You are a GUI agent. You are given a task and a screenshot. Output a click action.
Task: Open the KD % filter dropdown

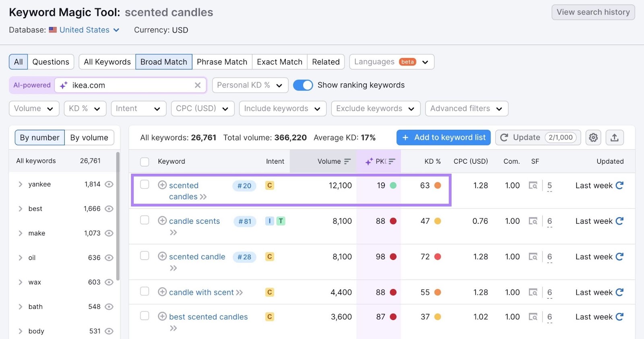pyautogui.click(x=85, y=108)
